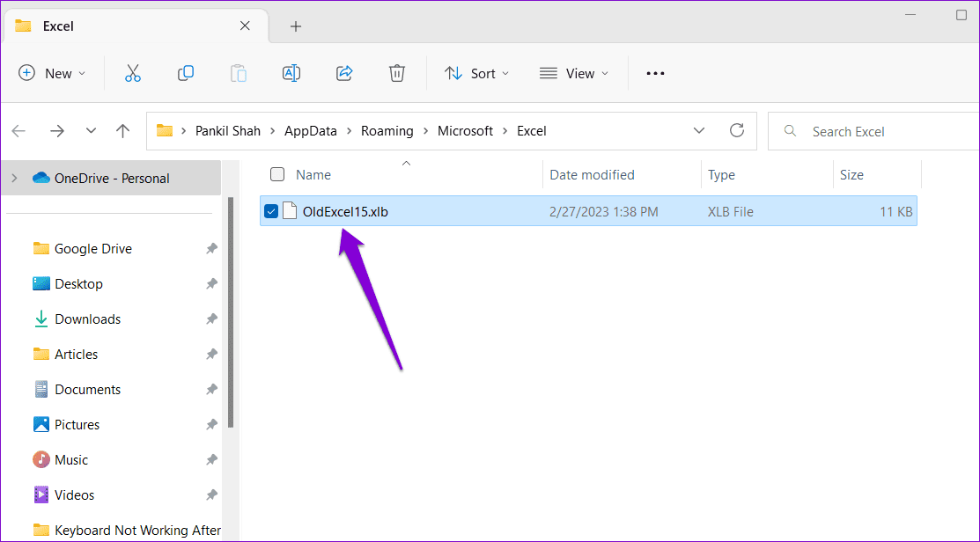Select the OldExcel15.xlb file name
Image resolution: width=980 pixels, height=542 pixels.
(x=345, y=212)
